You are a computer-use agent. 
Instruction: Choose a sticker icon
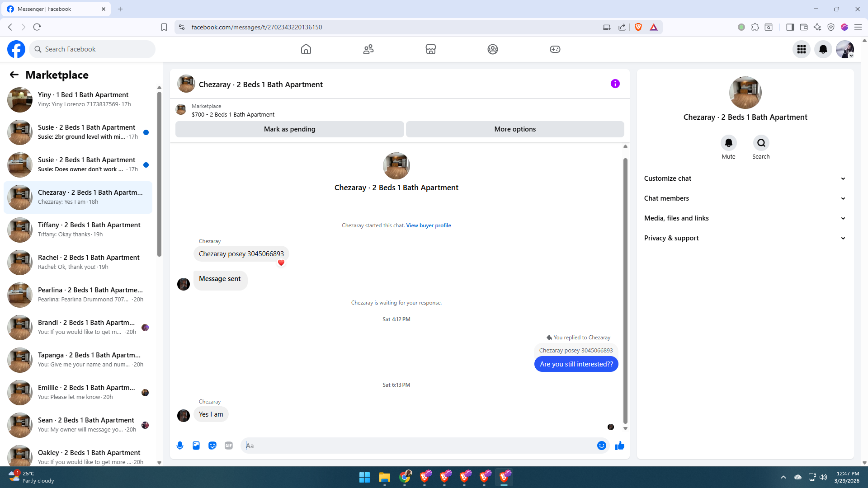[212, 446]
